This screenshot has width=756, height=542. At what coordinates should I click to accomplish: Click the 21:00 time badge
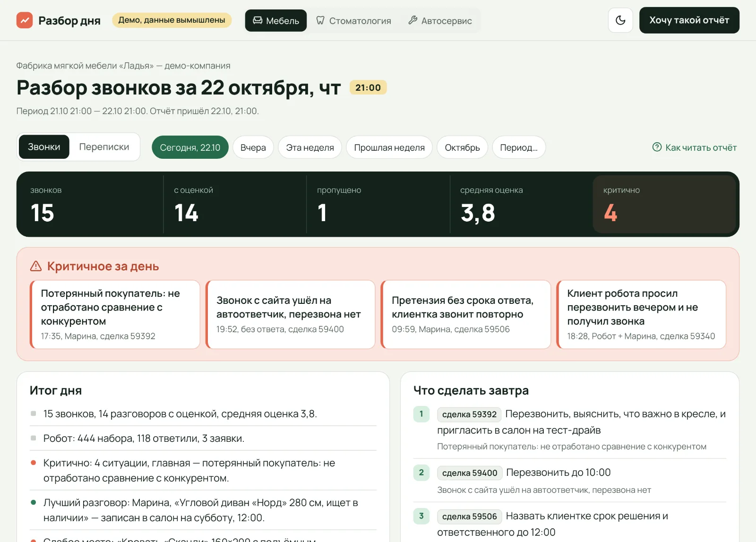[368, 87]
